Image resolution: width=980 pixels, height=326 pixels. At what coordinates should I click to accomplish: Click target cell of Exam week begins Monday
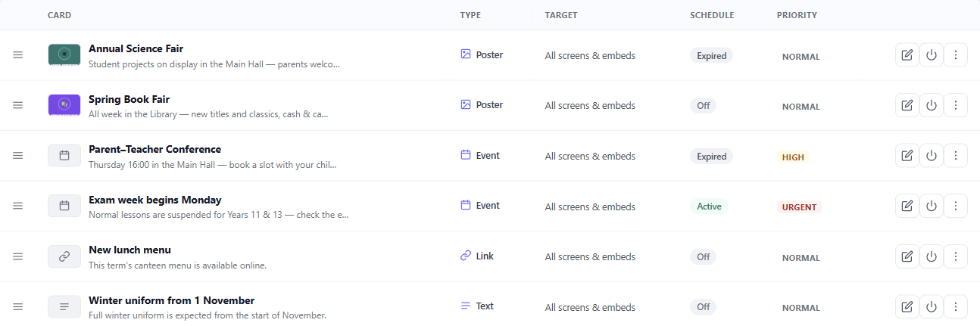click(590, 206)
